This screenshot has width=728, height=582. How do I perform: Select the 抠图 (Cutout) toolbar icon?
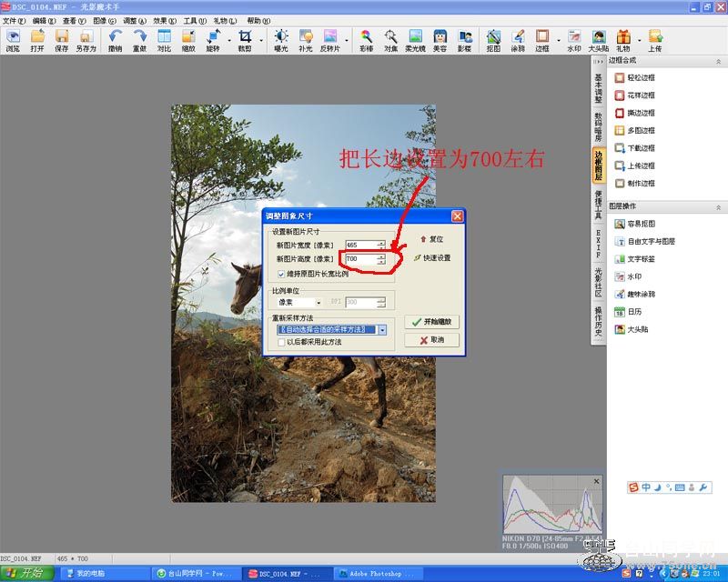pos(493,40)
